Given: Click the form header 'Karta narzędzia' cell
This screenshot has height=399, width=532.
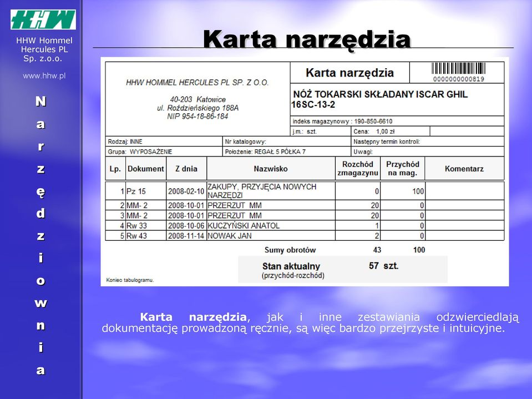Looking at the screenshot, I should (x=350, y=73).
